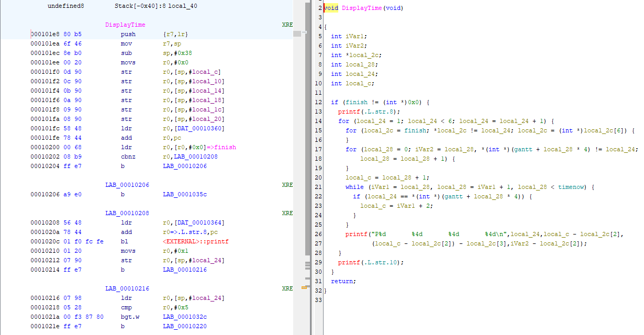Click LAB_00010206 operand at address 00010204

(x=185, y=166)
